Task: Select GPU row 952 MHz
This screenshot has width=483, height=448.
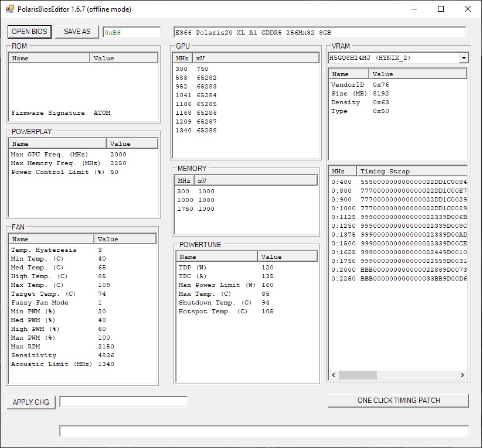Action: tap(246, 87)
